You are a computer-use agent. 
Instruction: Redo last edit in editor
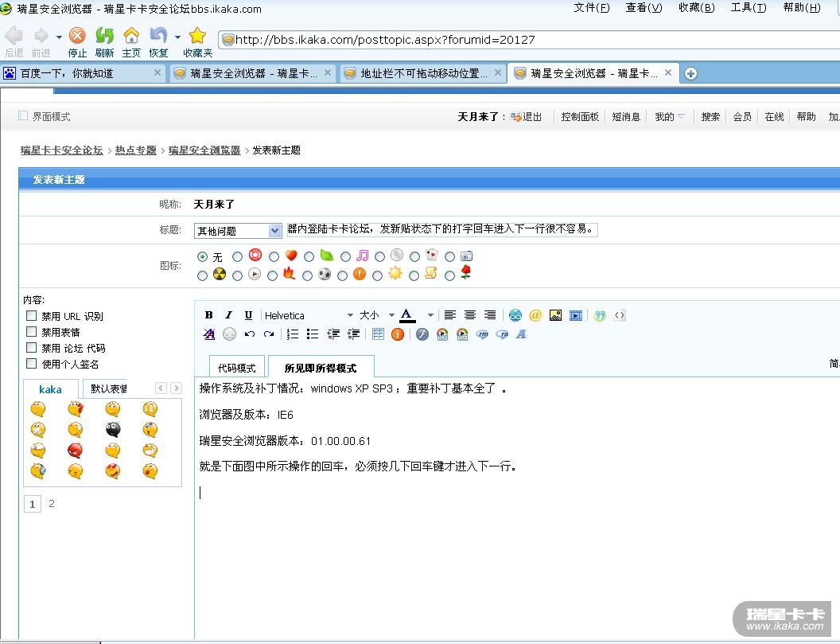point(269,334)
